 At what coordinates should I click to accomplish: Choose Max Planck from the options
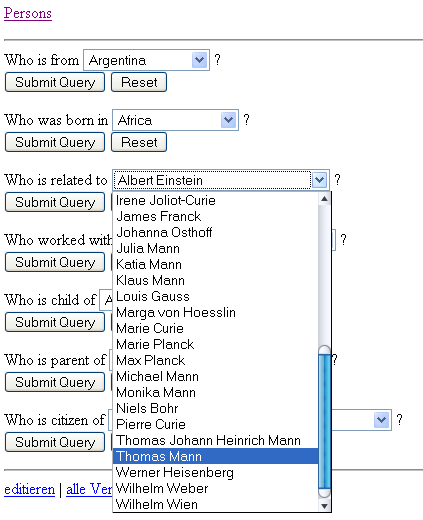(x=216, y=360)
